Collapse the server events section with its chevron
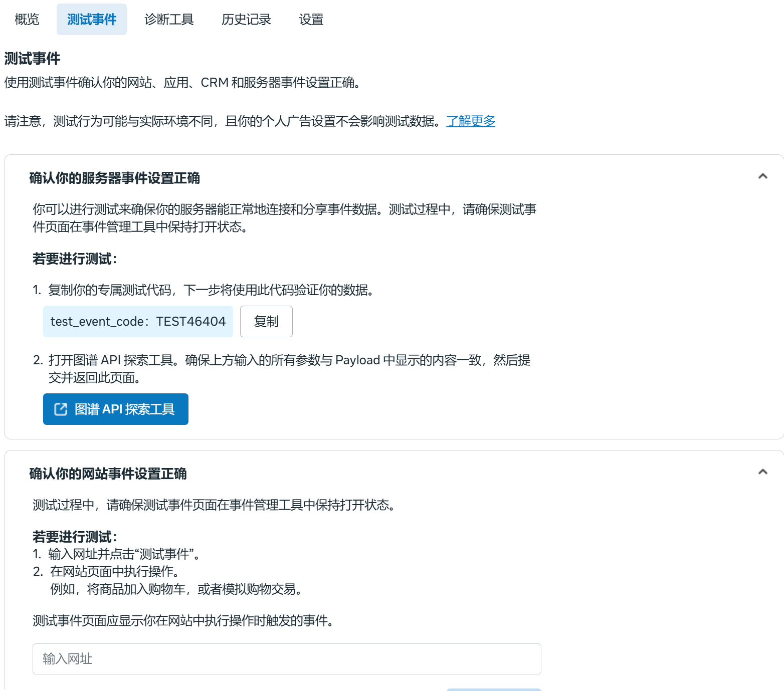 point(762,176)
